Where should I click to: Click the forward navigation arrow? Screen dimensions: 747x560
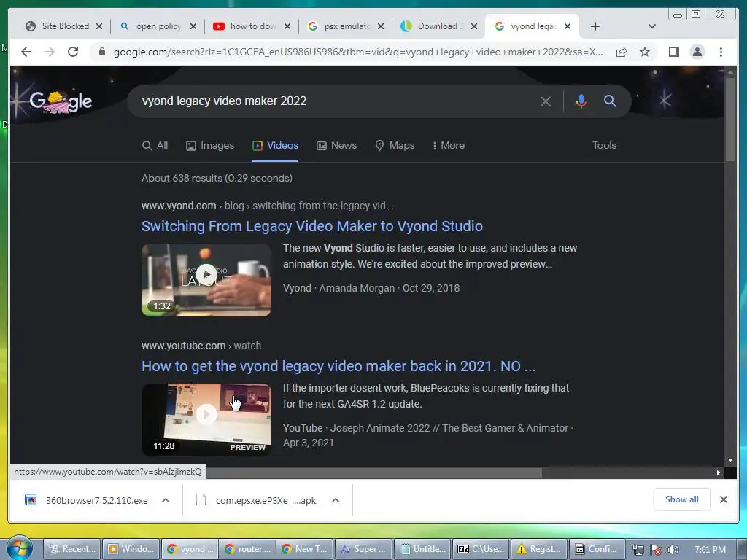point(50,52)
